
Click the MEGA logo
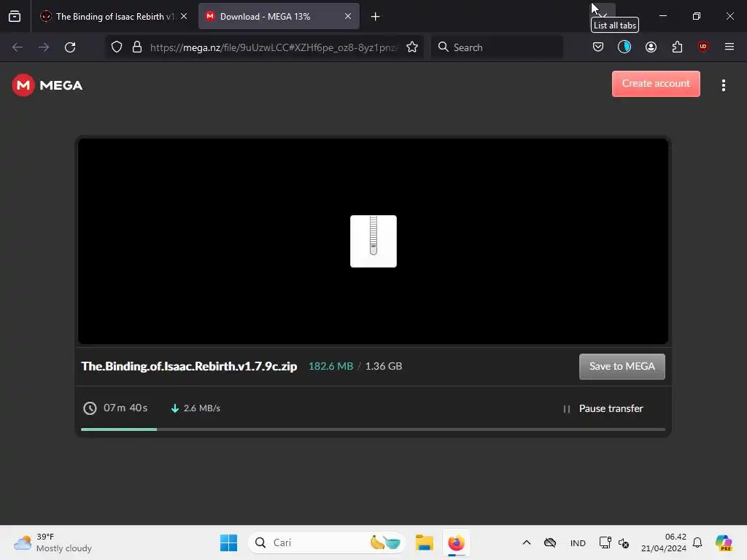47,85
